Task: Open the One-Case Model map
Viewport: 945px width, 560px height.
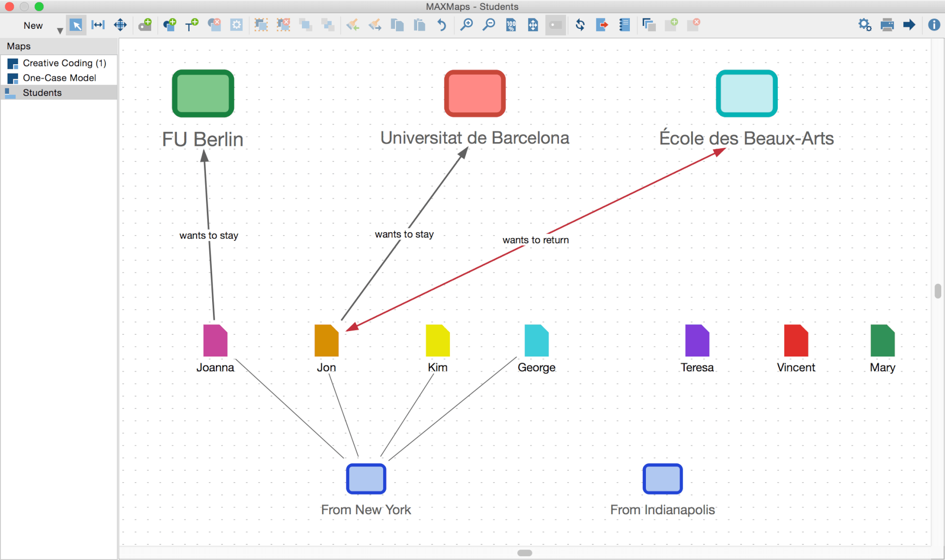Action: pos(59,78)
